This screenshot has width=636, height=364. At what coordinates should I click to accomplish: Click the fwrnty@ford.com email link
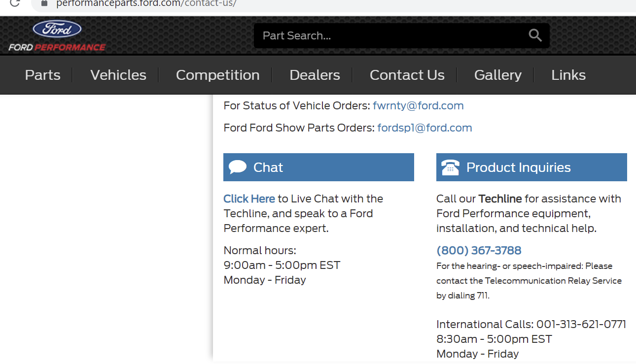pyautogui.click(x=418, y=105)
